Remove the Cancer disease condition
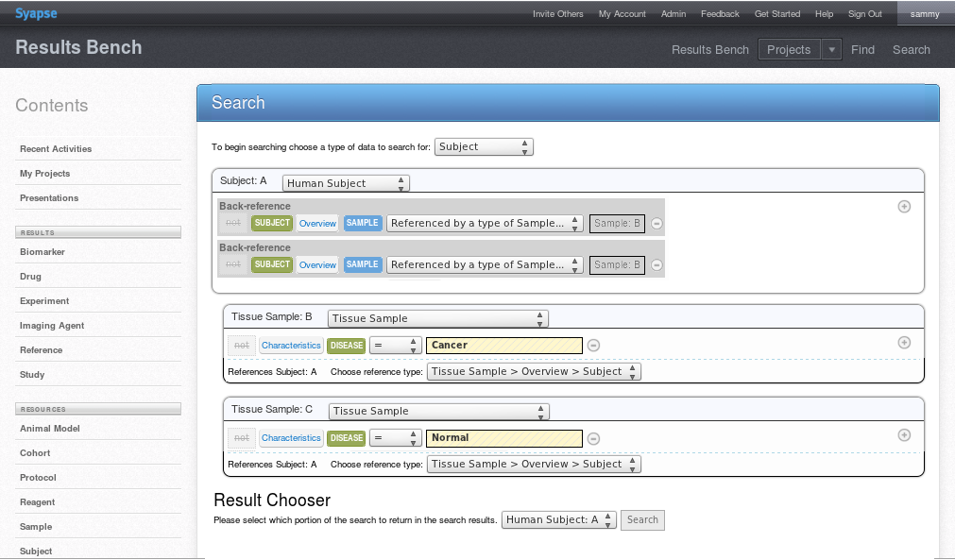Image resolution: width=955 pixels, height=560 pixels. [593, 346]
